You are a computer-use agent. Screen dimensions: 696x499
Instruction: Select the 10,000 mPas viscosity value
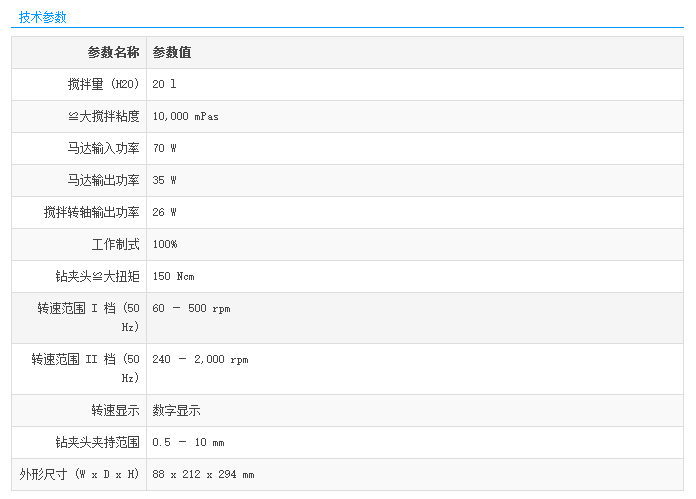tap(185, 116)
